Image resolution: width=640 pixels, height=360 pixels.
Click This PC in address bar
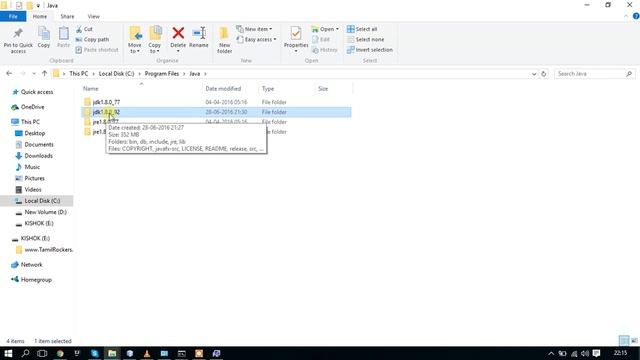pos(78,74)
